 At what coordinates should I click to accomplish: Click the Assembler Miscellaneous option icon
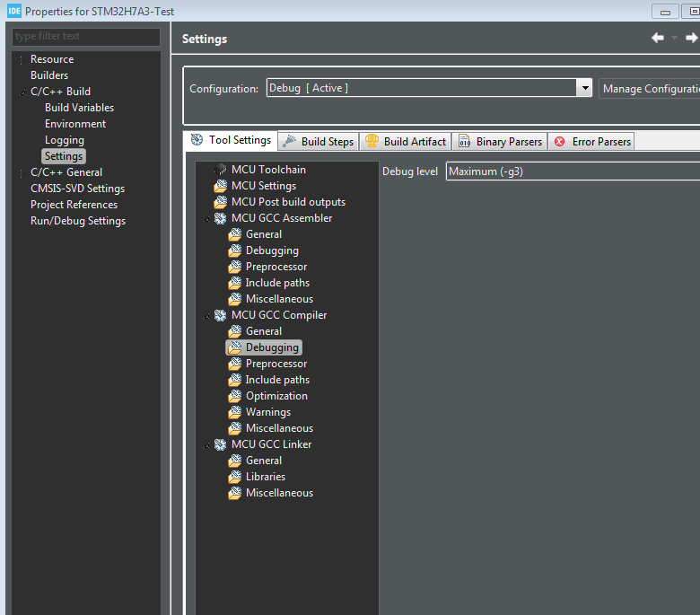[x=235, y=299]
